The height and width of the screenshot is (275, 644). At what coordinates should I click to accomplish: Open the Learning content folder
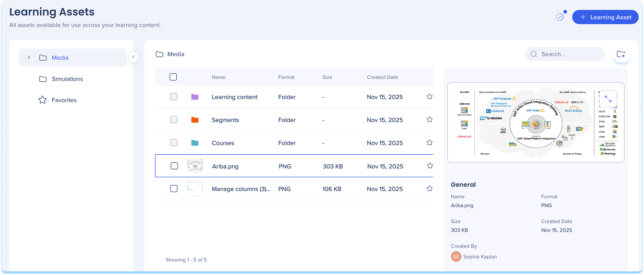tap(234, 97)
